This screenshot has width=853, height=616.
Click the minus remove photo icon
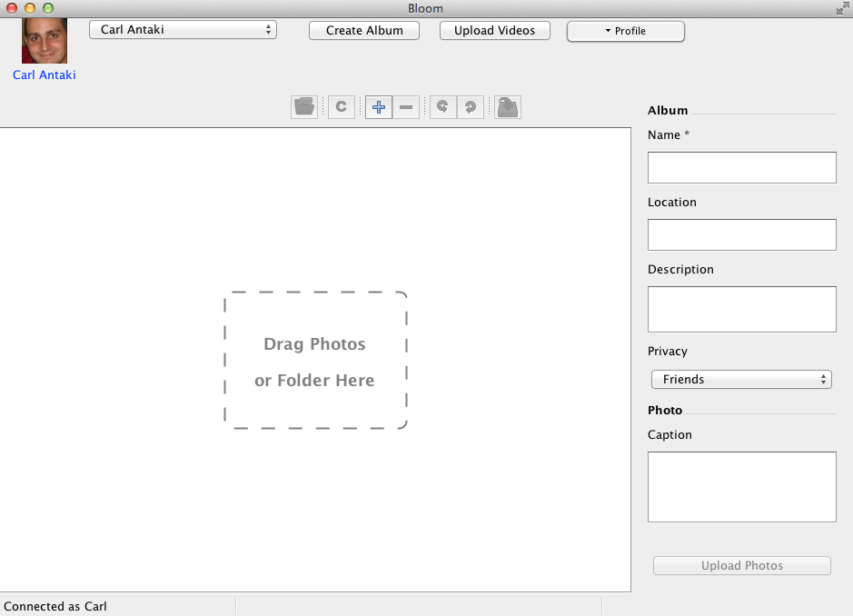tap(406, 107)
